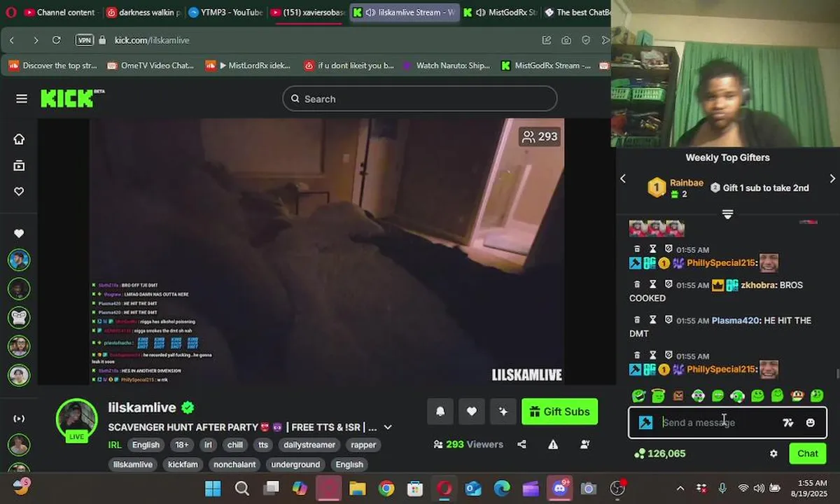Insert the headset green emote
The height and width of the screenshot is (504, 840).
tap(737, 395)
